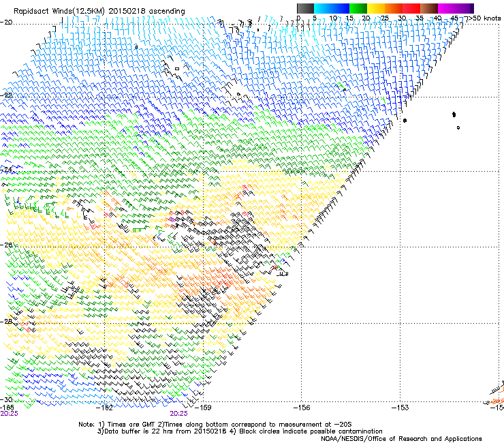
Task: Click the "Data buffer is 22 hrs" note
Action: pyautogui.click(x=138, y=431)
